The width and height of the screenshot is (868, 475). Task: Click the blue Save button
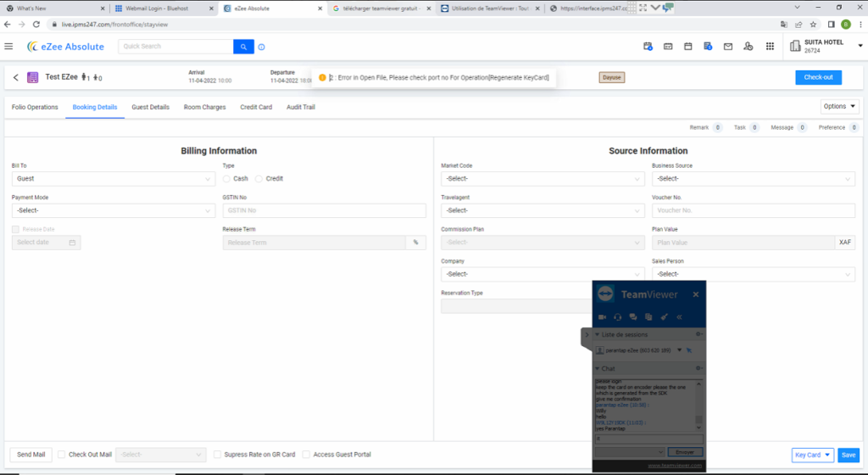click(848, 455)
